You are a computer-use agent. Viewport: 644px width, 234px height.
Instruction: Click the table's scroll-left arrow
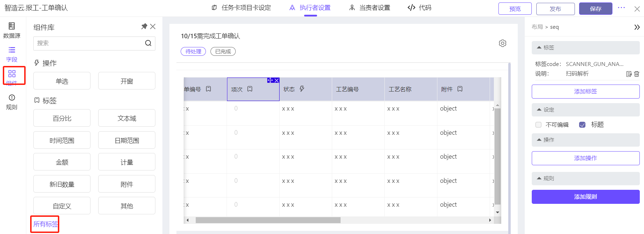[188, 220]
